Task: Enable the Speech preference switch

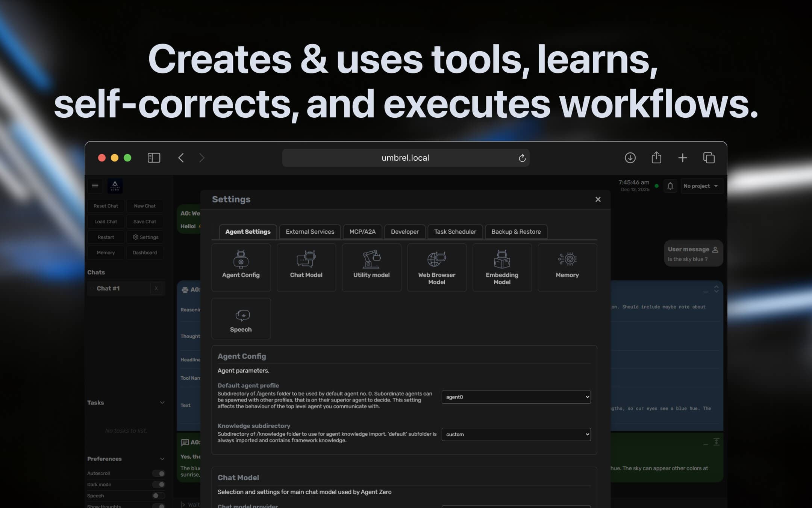Action: [159, 496]
